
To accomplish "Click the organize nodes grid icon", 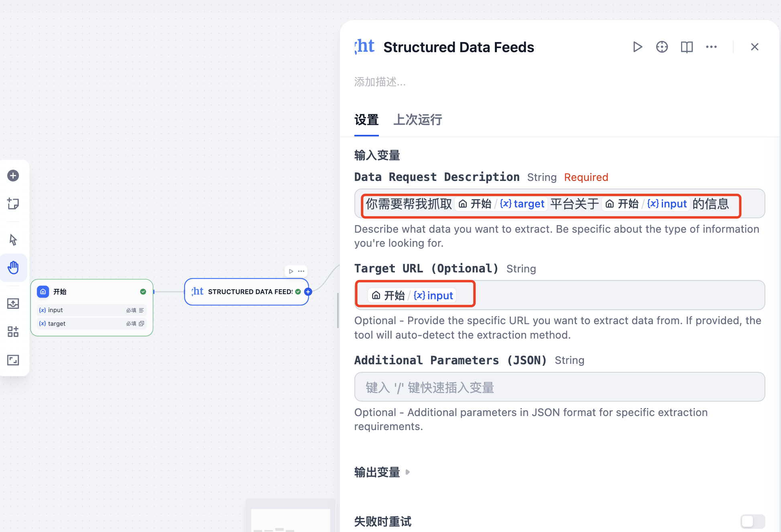I will coord(13,332).
